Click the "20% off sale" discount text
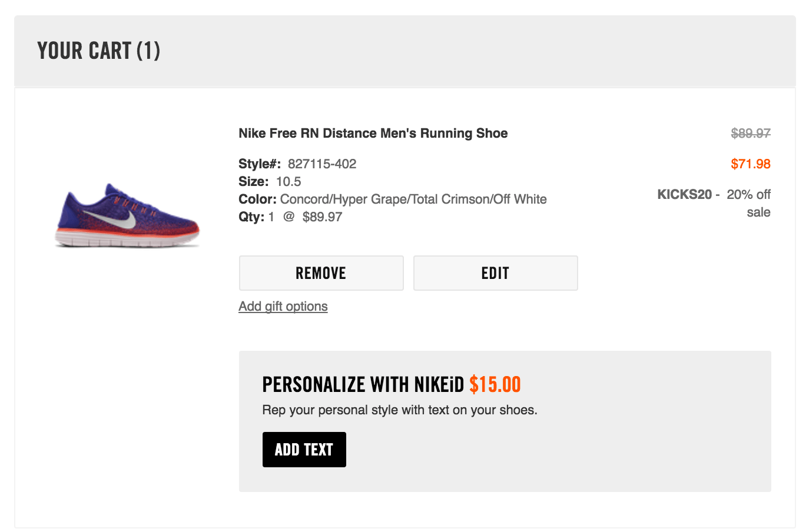This screenshot has height=532, width=809. coord(749,203)
